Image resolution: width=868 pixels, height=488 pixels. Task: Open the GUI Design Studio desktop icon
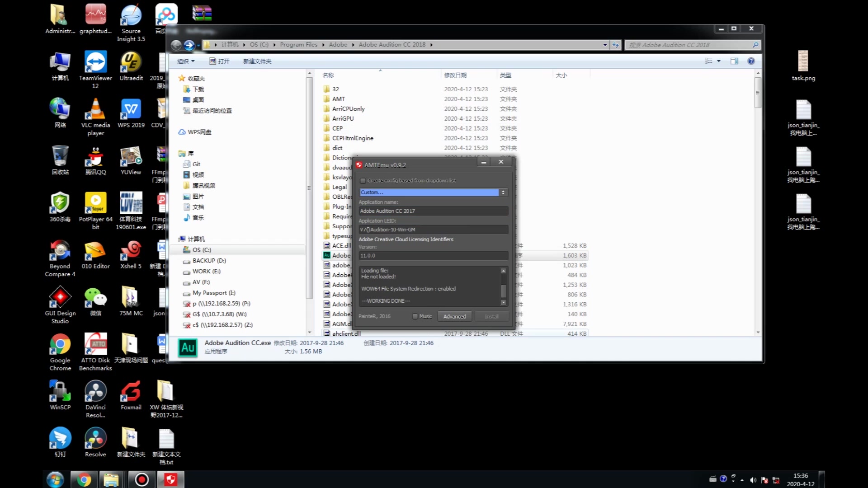click(60, 305)
